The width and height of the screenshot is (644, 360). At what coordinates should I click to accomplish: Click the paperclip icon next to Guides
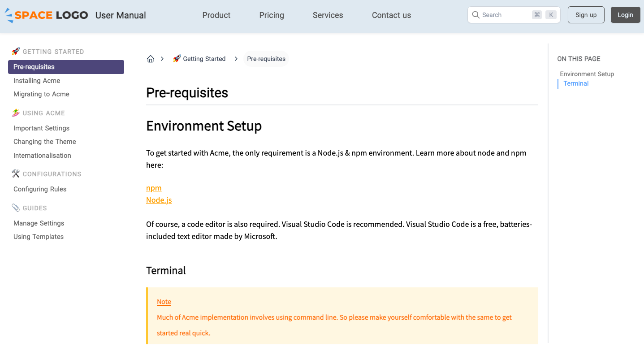pos(16,208)
